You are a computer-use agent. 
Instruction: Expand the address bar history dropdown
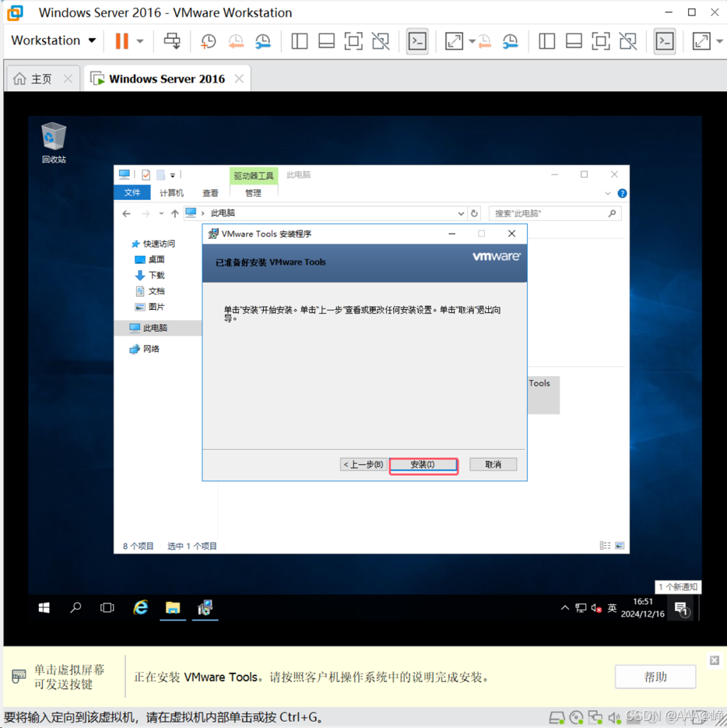(461, 213)
